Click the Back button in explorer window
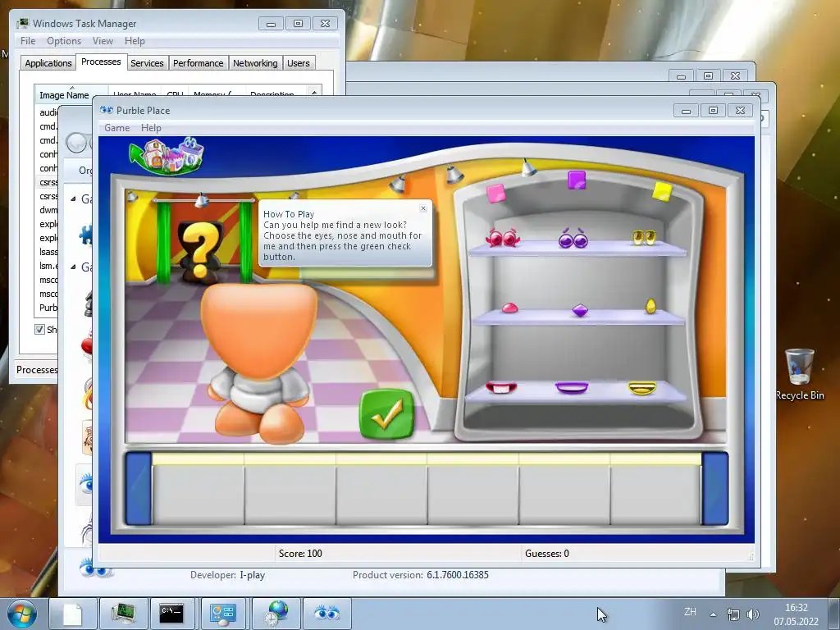The image size is (840, 630). click(x=76, y=143)
